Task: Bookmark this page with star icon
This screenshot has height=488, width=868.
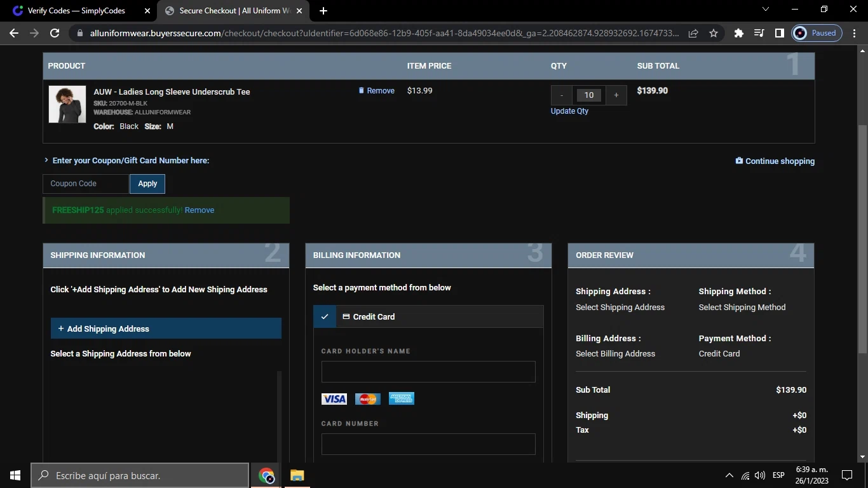Action: [x=714, y=33]
